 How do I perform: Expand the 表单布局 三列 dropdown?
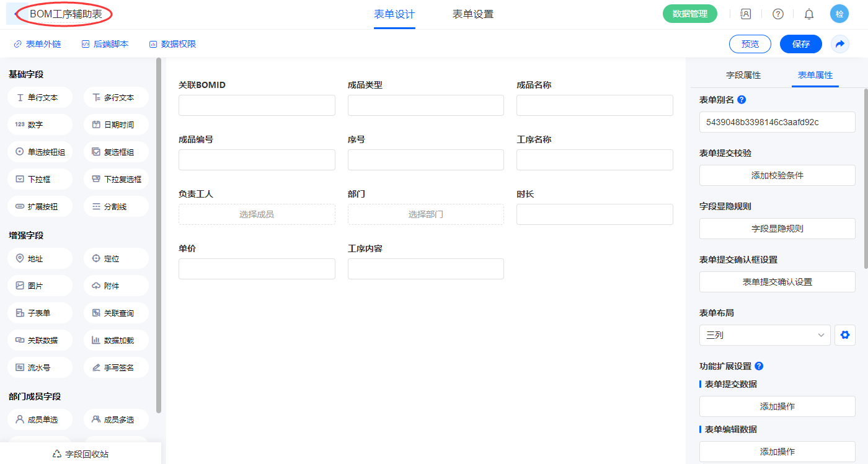pos(764,335)
